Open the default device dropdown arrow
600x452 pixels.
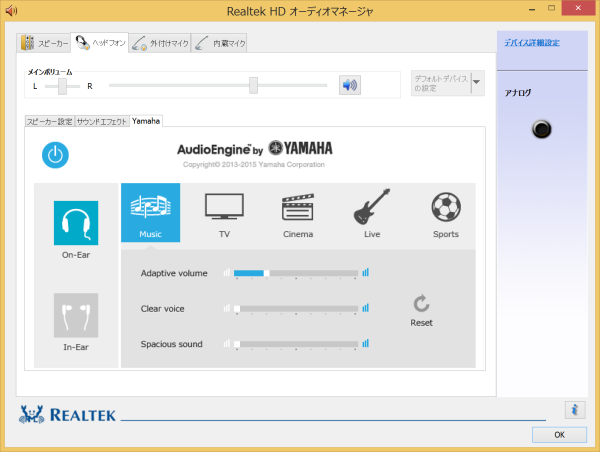[477, 82]
